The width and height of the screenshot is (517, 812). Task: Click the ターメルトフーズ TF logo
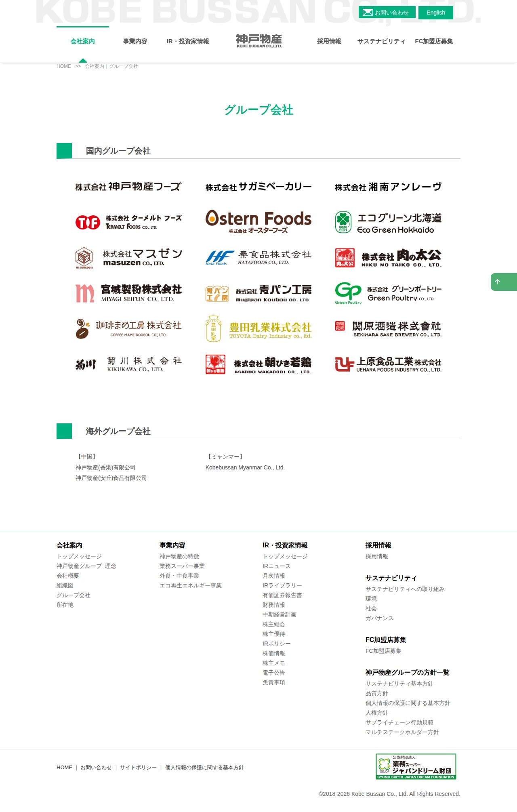(128, 222)
